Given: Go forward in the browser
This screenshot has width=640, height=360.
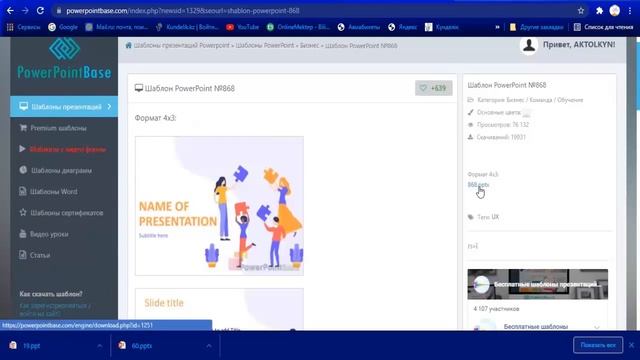Looking at the screenshot, I should (25, 11).
